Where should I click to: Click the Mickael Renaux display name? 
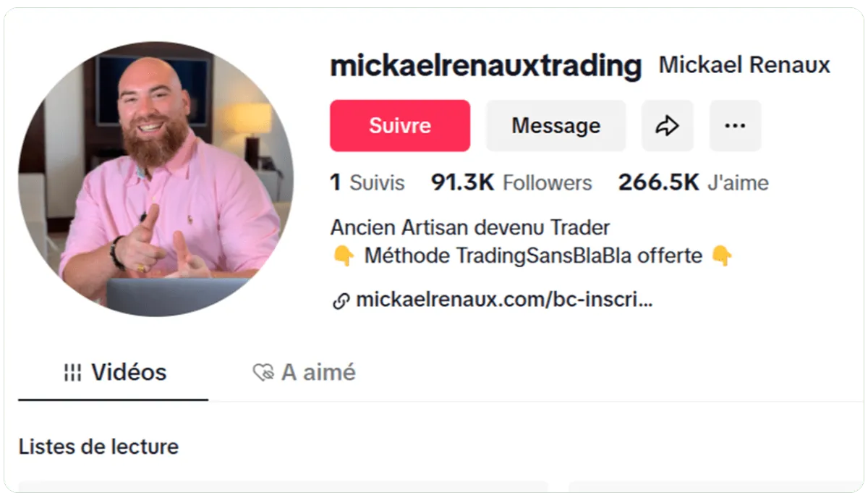coord(744,65)
